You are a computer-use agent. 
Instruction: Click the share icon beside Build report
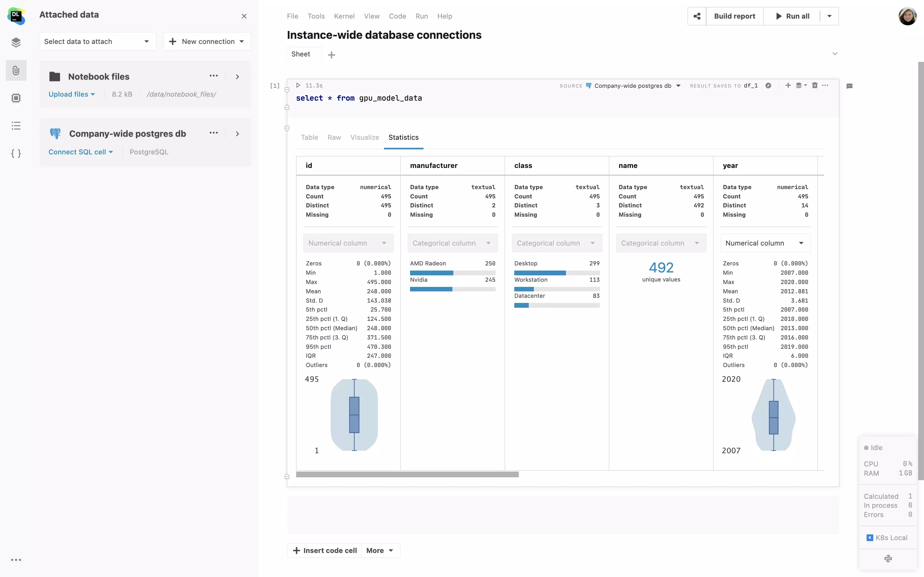tap(697, 16)
